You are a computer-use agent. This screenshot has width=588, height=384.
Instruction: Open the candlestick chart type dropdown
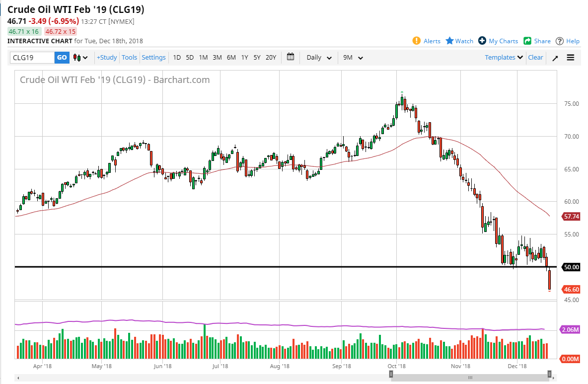[x=80, y=58]
